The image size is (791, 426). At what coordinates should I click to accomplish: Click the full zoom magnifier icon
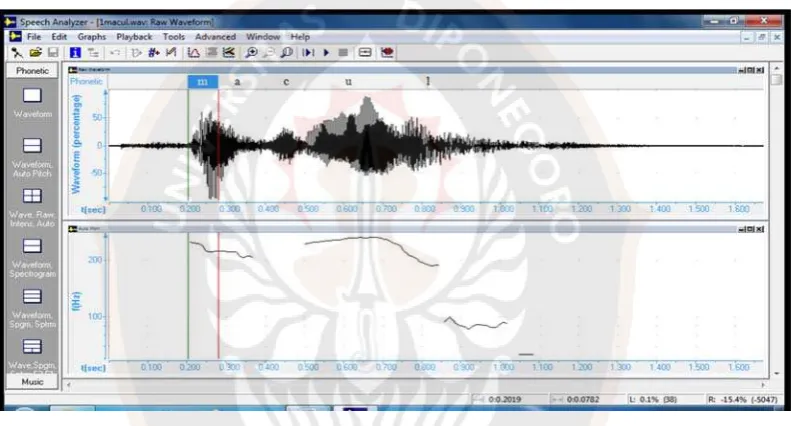click(x=287, y=52)
